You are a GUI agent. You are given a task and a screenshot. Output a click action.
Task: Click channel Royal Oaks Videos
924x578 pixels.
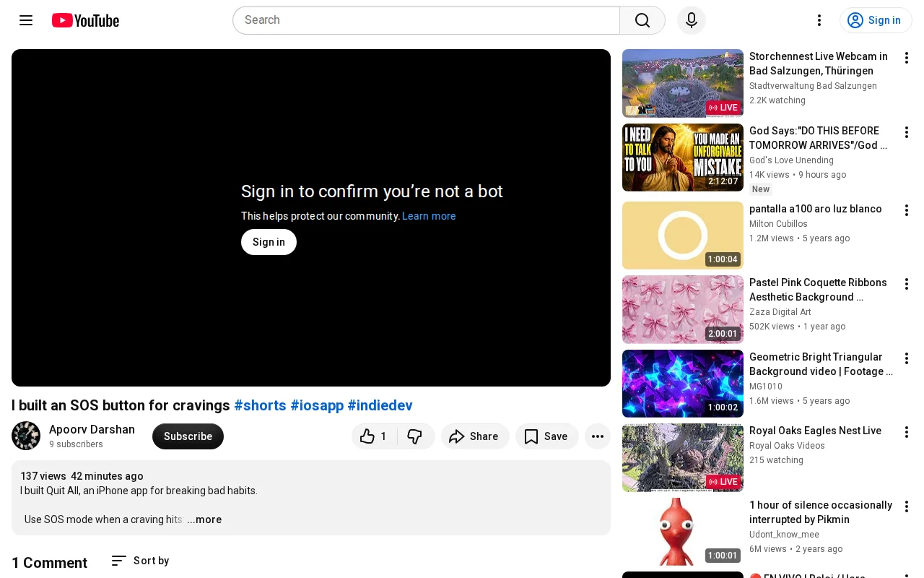[787, 446]
